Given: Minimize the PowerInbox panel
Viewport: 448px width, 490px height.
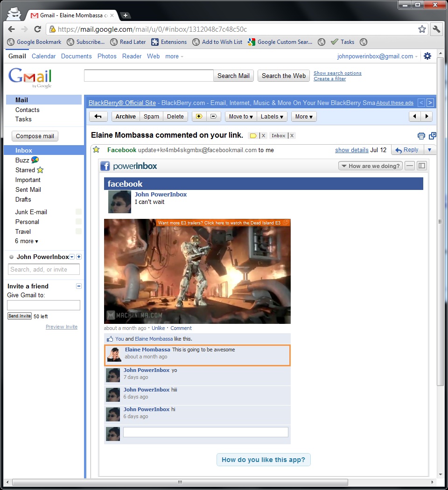Looking at the screenshot, I should tap(409, 166).
